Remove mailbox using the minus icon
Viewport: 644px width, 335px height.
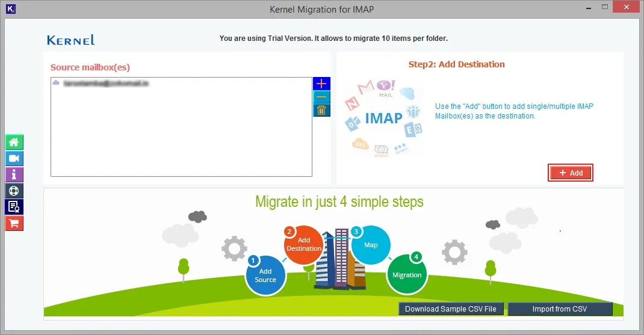tap(321, 97)
